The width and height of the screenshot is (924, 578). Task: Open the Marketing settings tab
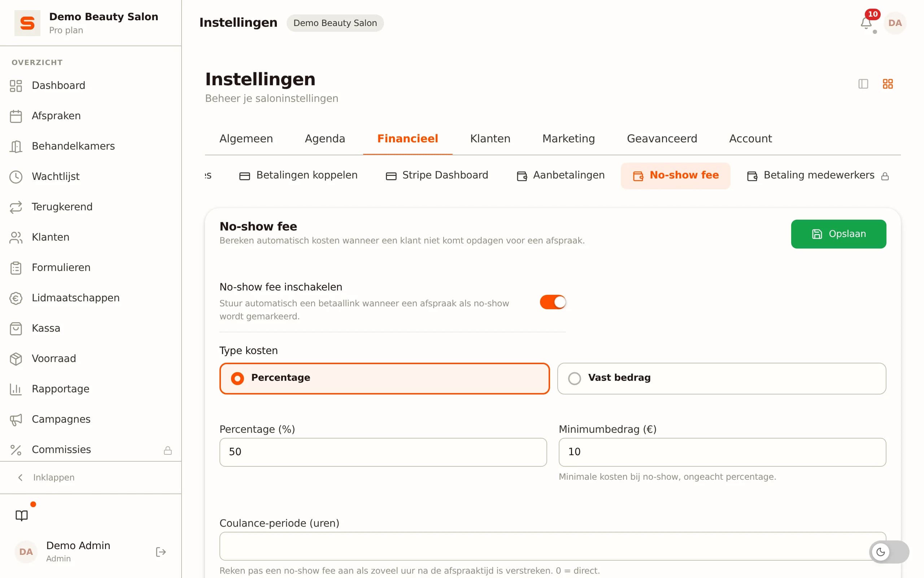coord(568,138)
